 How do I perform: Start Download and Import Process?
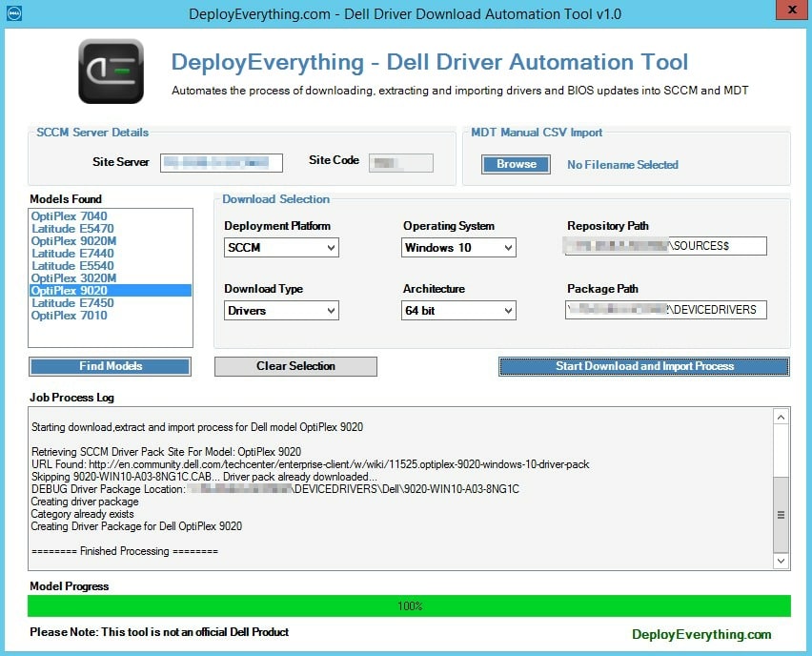click(x=644, y=366)
